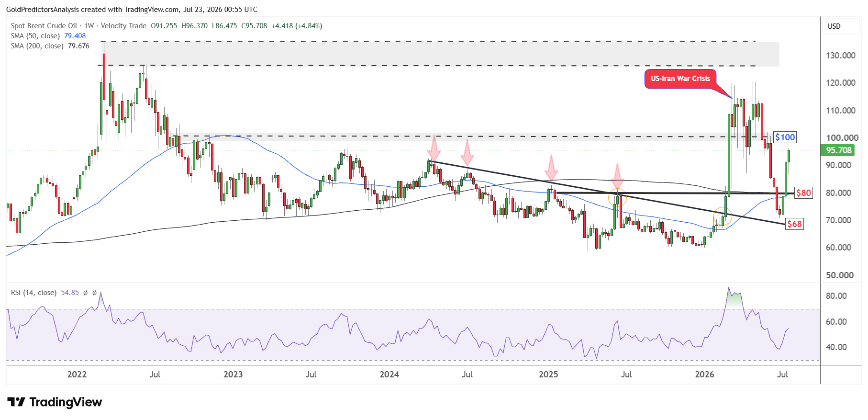Click the 130.000 price axis label
This screenshot has height=420, width=868.
tap(840, 56)
